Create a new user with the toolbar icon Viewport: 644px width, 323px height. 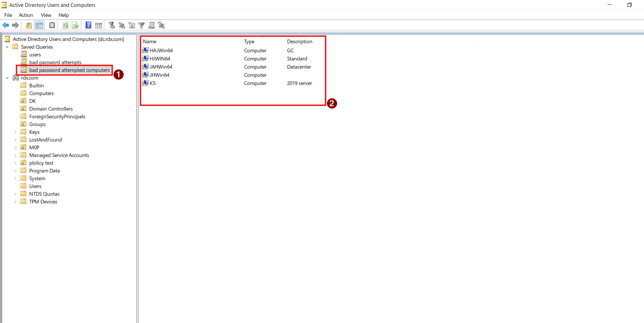(x=111, y=25)
